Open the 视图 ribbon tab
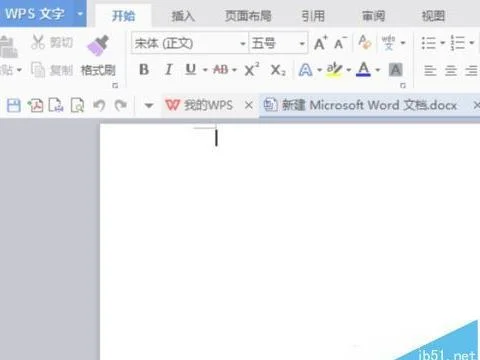This screenshot has width=480, height=360. (433, 16)
